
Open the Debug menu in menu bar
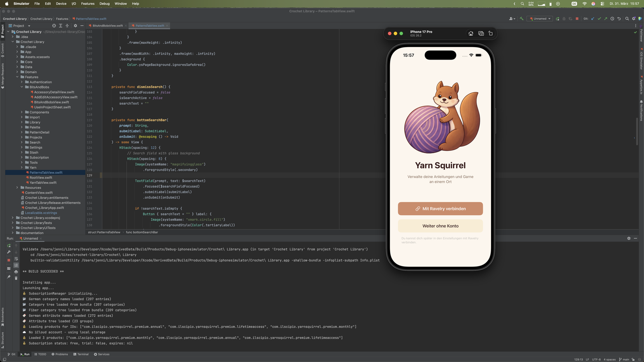[x=105, y=4]
